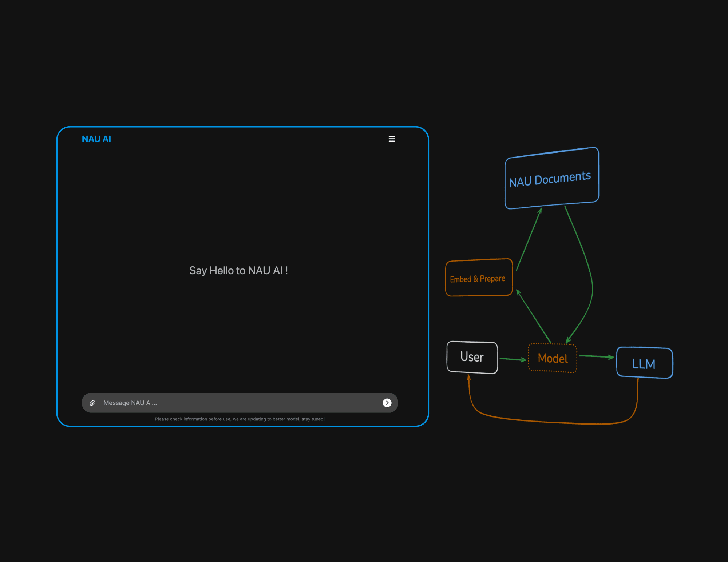Select the NAU Documents box
Viewport: 728px width, 562px height.
(551, 178)
